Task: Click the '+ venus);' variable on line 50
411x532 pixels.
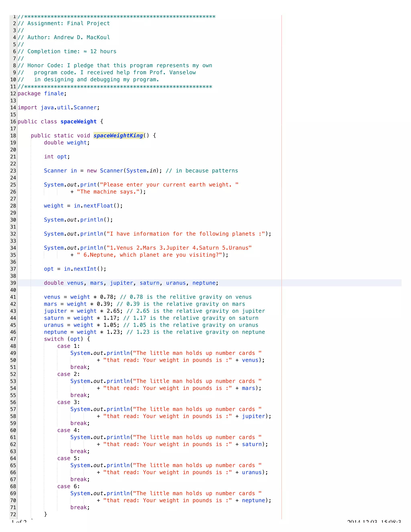Action: point(250,360)
